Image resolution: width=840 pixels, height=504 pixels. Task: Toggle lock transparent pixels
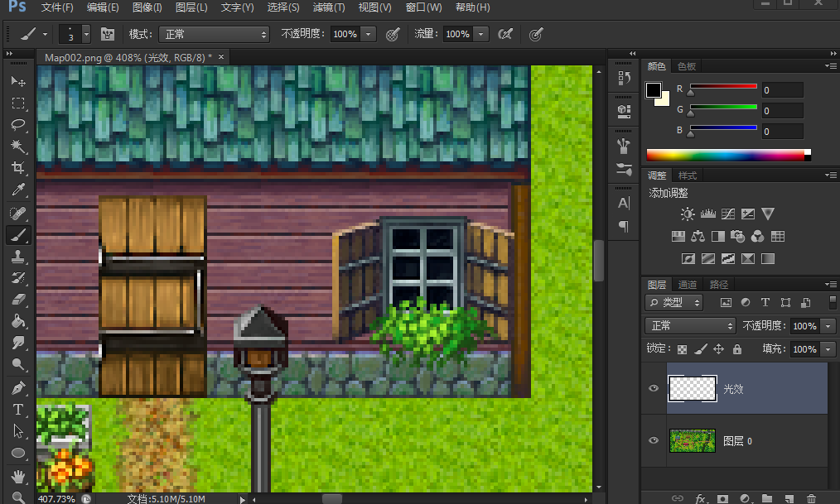coord(682,349)
